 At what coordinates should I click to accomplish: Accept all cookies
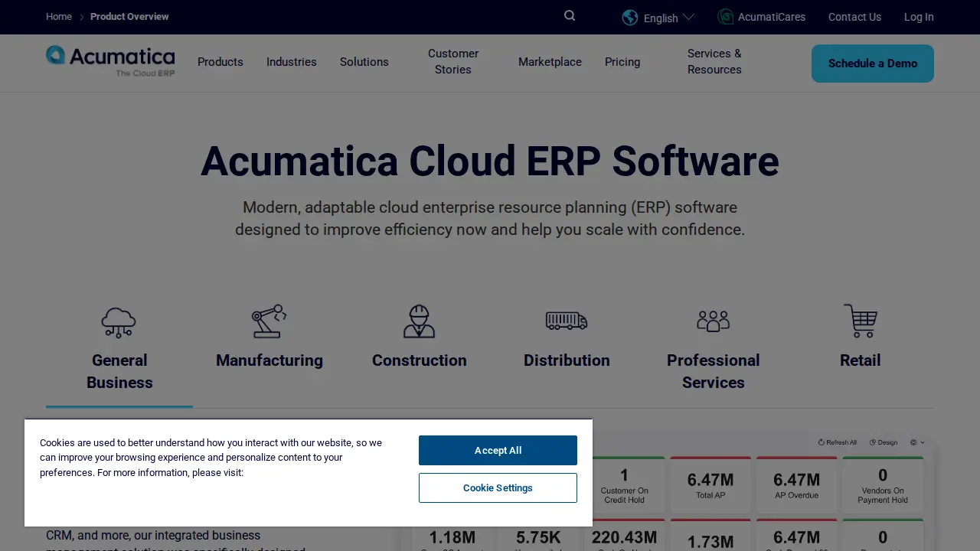[x=498, y=450]
